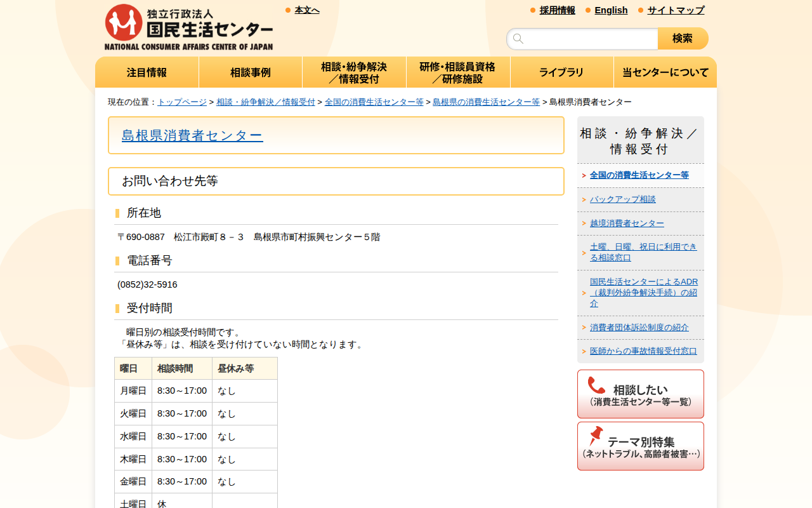
Task: Jump to content via 本文へ link
Action: (x=307, y=10)
